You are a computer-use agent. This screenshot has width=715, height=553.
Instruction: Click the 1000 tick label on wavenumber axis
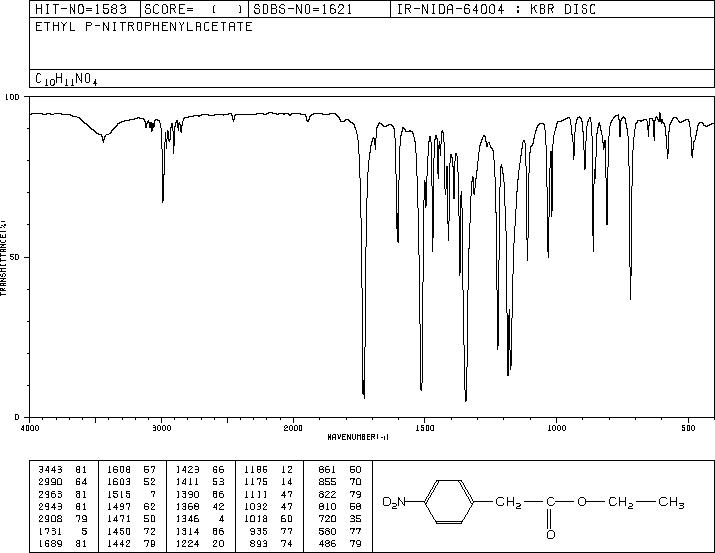click(556, 428)
